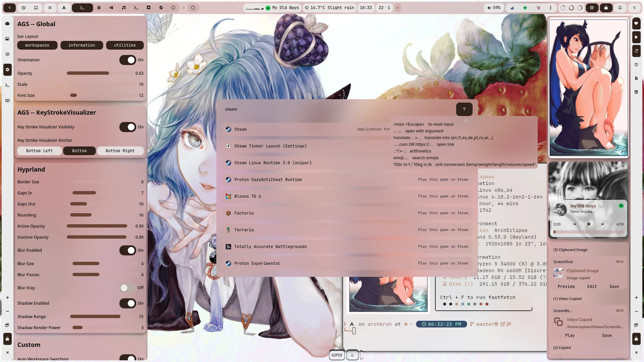Image resolution: width=644 pixels, height=362 pixels.
Task: Open the app grid launcher icon
Action: (x=50, y=7)
